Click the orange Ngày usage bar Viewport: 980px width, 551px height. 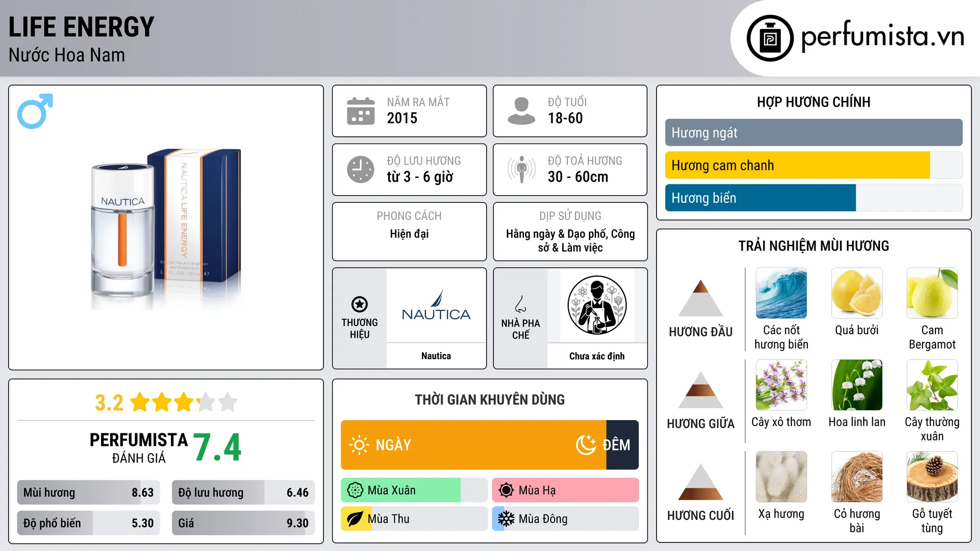473,445
